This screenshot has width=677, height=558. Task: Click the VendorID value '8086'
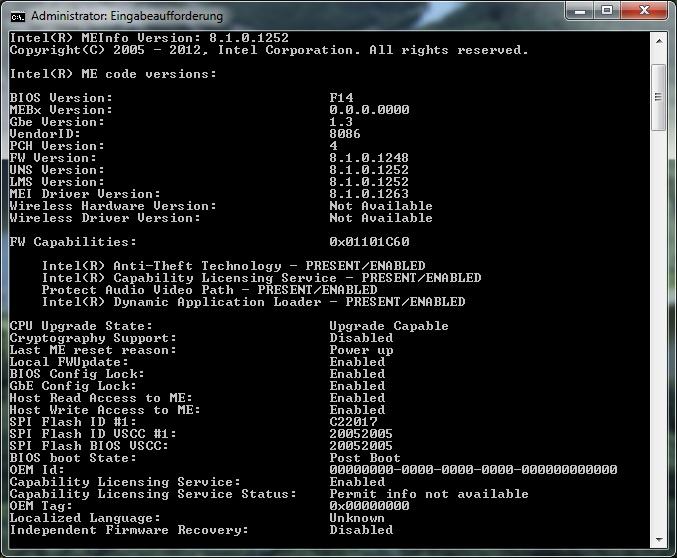pos(345,134)
